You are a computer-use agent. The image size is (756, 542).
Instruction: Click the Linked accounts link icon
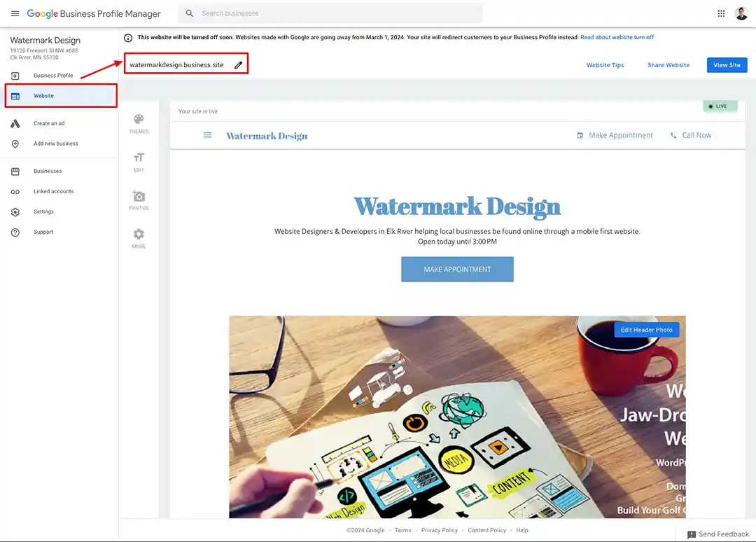tap(15, 191)
